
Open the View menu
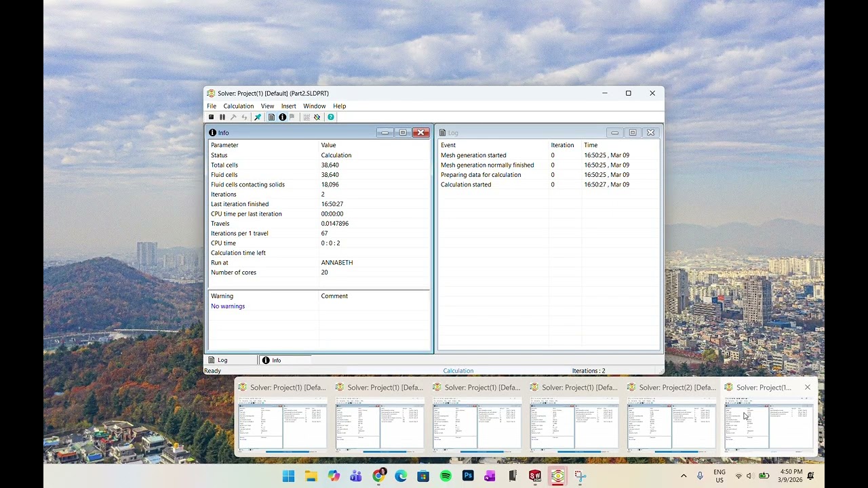tap(267, 106)
